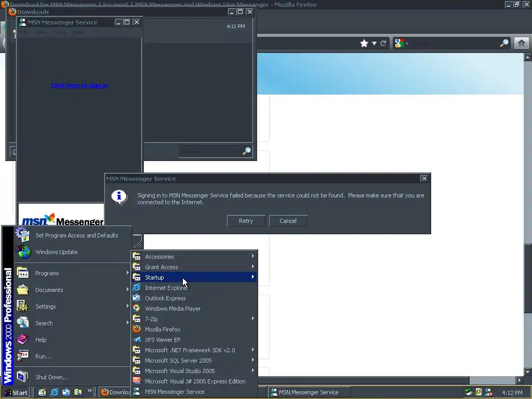Open Search in the Start menu
This screenshot has height=399, width=532.
[x=73, y=323]
